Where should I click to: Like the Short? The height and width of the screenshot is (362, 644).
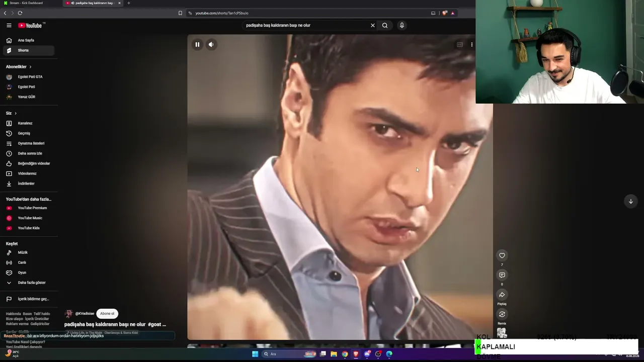[x=502, y=255]
